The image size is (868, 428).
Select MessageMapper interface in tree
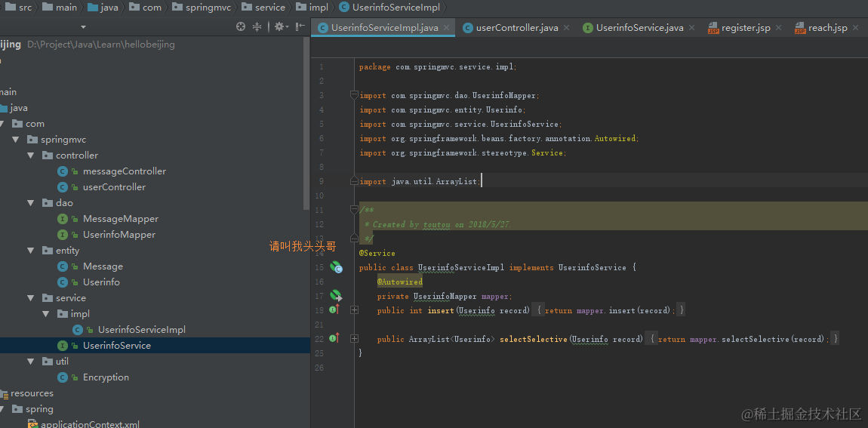121,219
